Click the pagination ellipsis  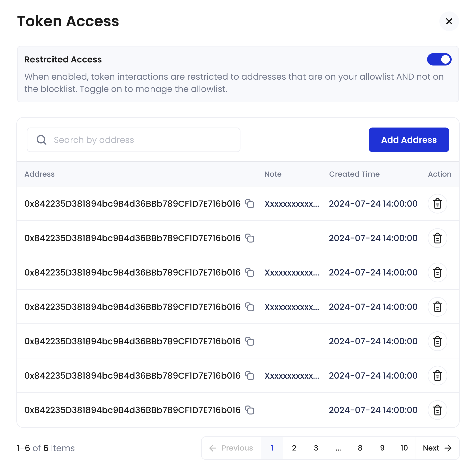click(338, 448)
